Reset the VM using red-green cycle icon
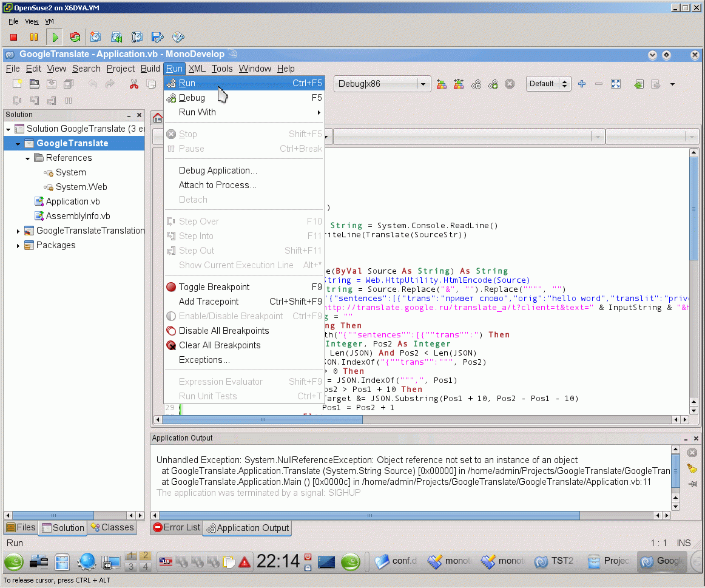The width and height of the screenshot is (705, 588). pos(75,37)
